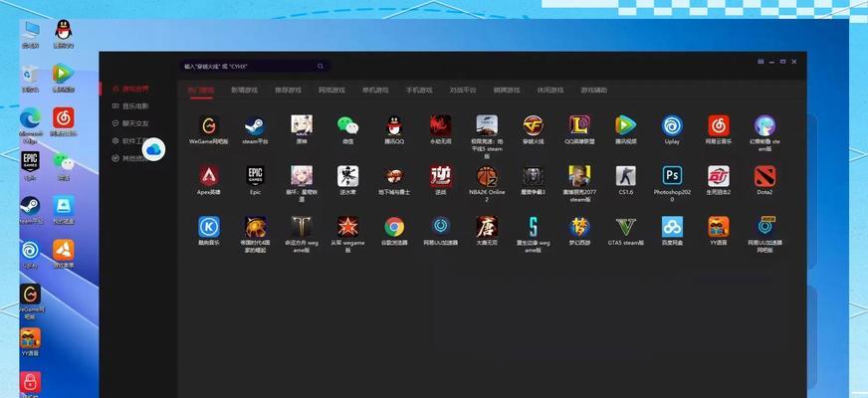Screen dimensions: 868x398
Task: Open the 原神 game icon
Action: [x=302, y=125]
